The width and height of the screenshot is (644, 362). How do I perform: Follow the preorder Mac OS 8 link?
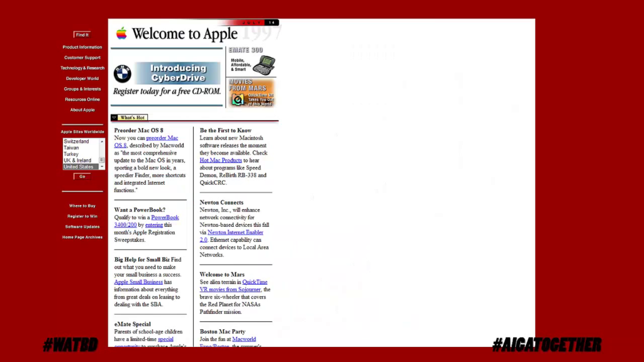point(146,141)
